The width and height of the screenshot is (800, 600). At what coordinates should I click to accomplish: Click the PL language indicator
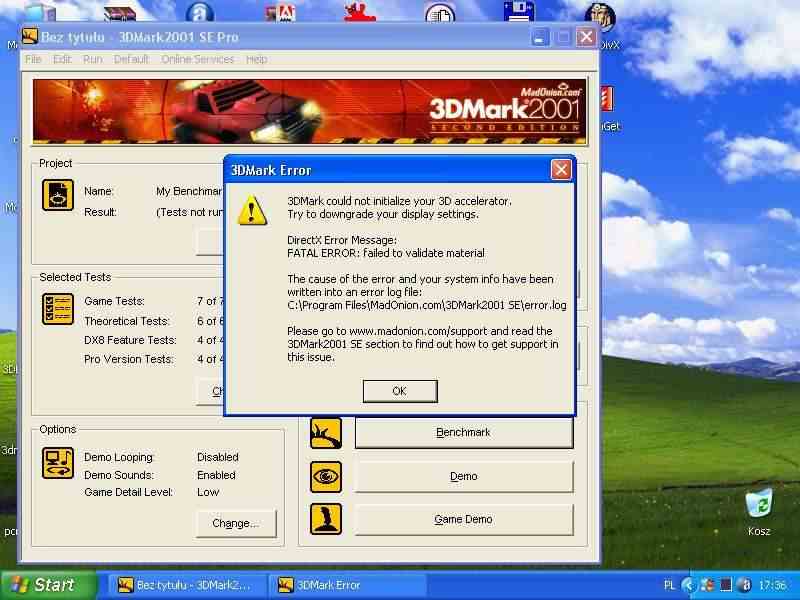[x=669, y=585]
